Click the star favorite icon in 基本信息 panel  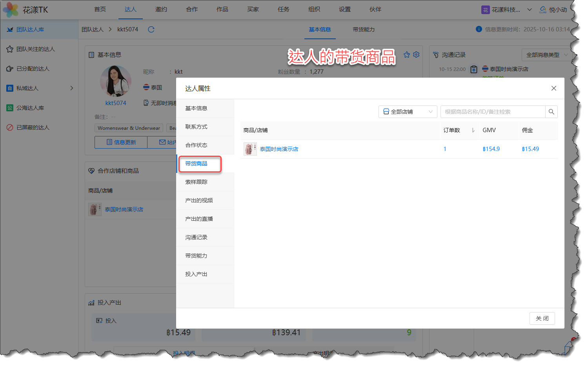(407, 55)
